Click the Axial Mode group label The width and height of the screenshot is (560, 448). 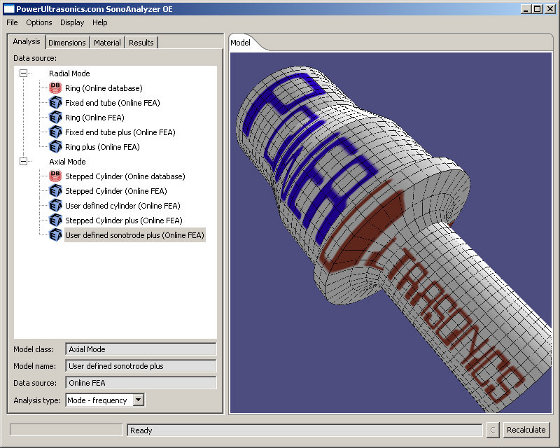pos(67,161)
